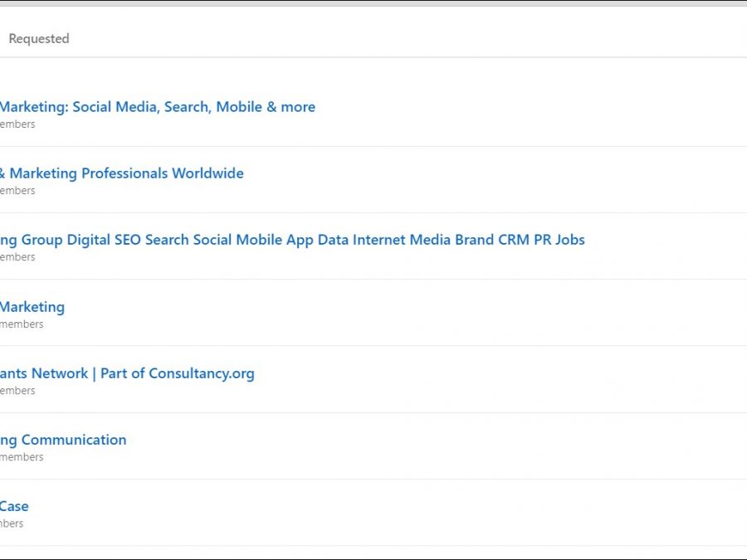This screenshot has height=560, width=747.
Task: Open the group link ending in 'Case'
Action: [14, 506]
